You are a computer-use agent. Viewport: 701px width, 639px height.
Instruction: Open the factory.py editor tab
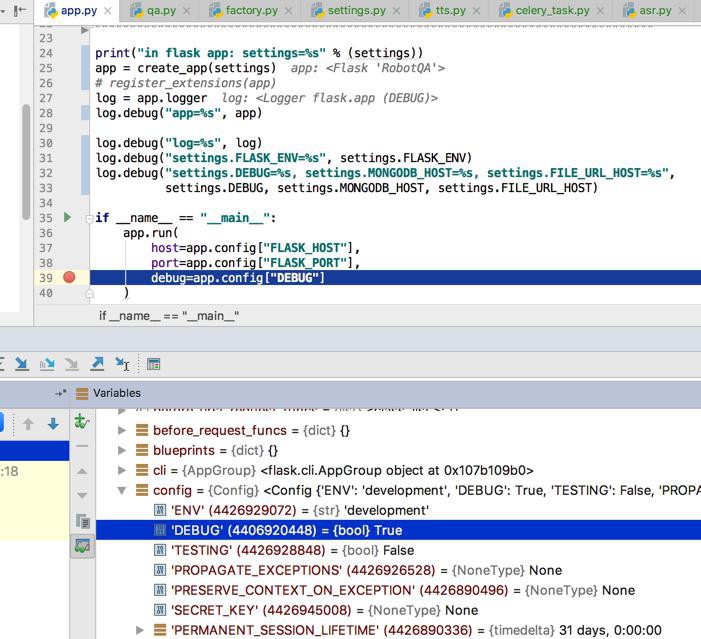[251, 10]
